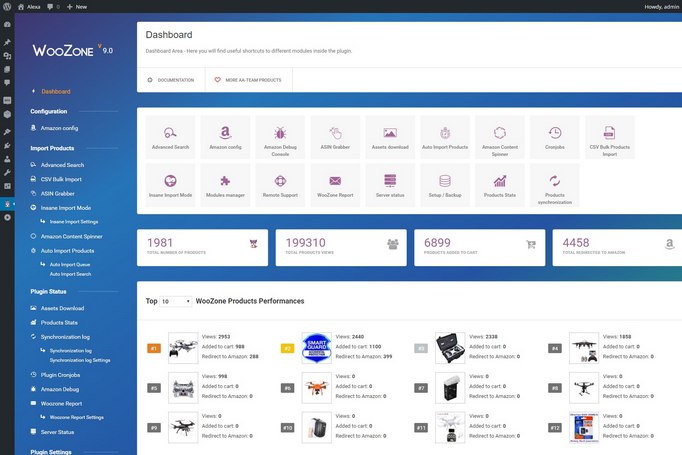Click the shopping cart icon on 6899 card
This screenshot has width=682, height=455.
(531, 244)
